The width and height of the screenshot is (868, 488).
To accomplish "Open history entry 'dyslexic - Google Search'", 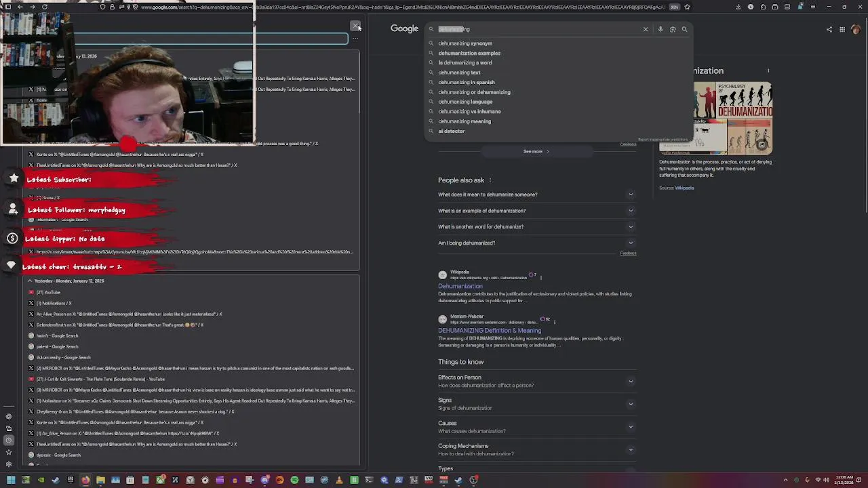I will [58, 455].
